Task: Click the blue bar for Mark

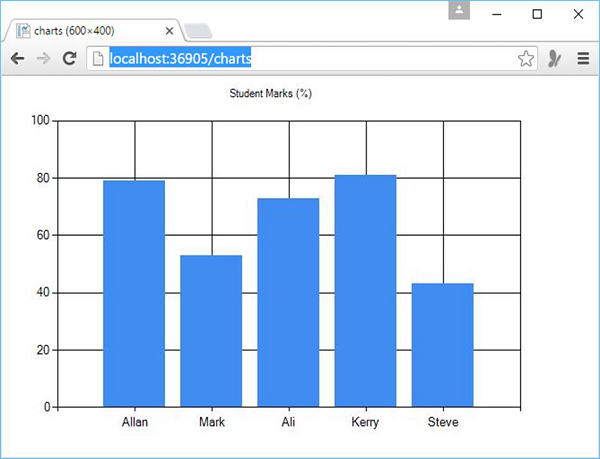Action: pyautogui.click(x=211, y=331)
